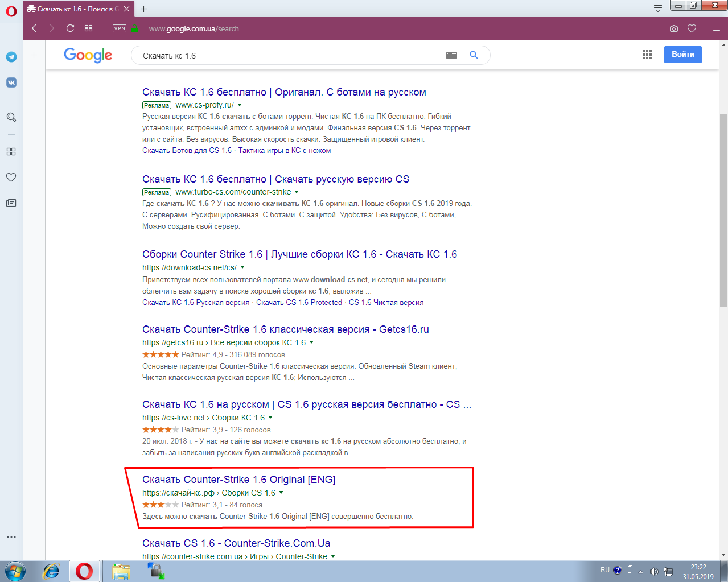The image size is (728, 582).
Task: Open Easy Setup settings icon
Action: coord(717,28)
